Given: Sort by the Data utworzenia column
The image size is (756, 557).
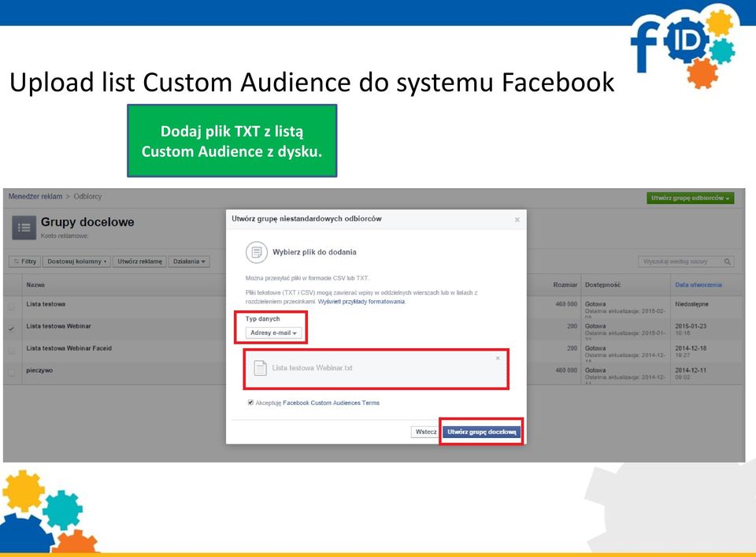Looking at the screenshot, I should (x=699, y=284).
